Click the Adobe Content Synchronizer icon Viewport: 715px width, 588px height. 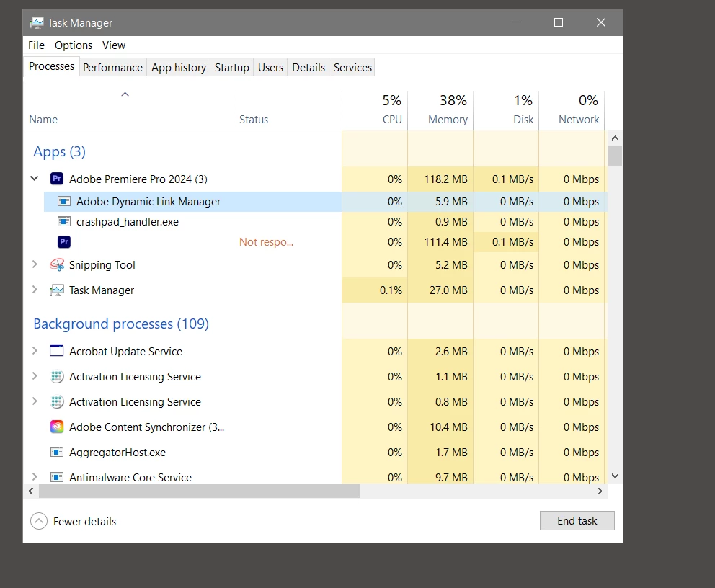(x=56, y=427)
